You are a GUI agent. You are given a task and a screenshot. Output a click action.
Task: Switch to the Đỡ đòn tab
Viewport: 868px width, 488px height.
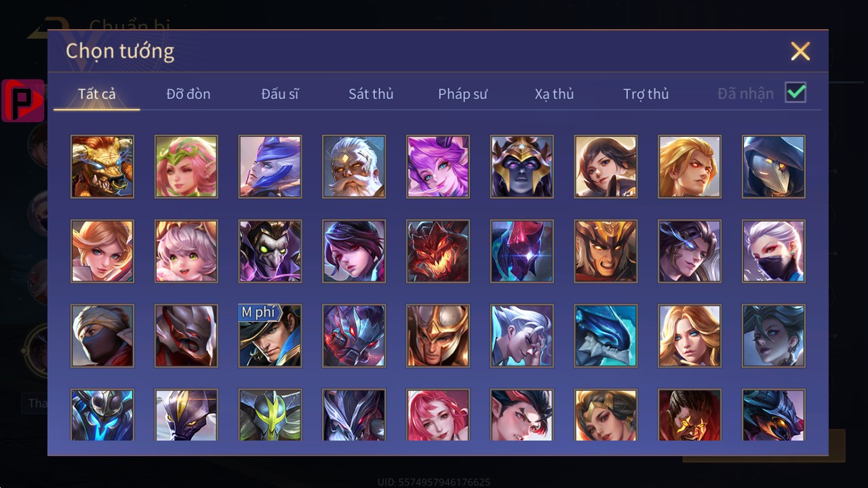click(x=189, y=94)
